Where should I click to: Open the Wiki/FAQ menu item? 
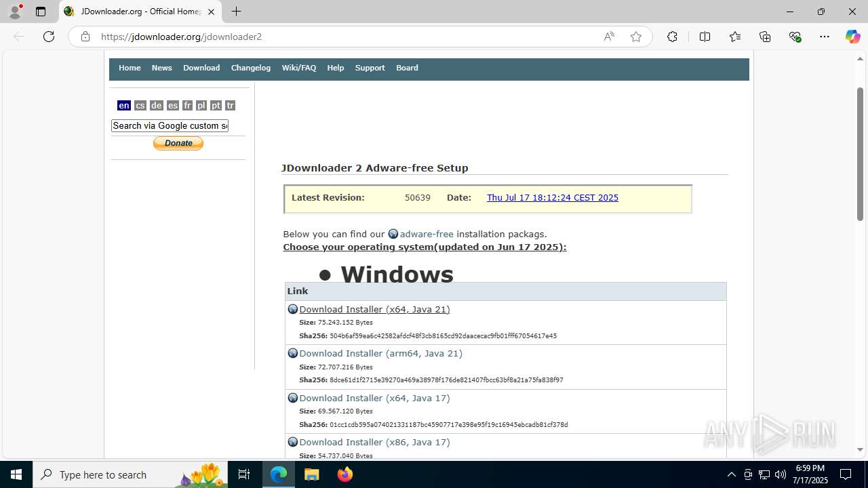299,68
